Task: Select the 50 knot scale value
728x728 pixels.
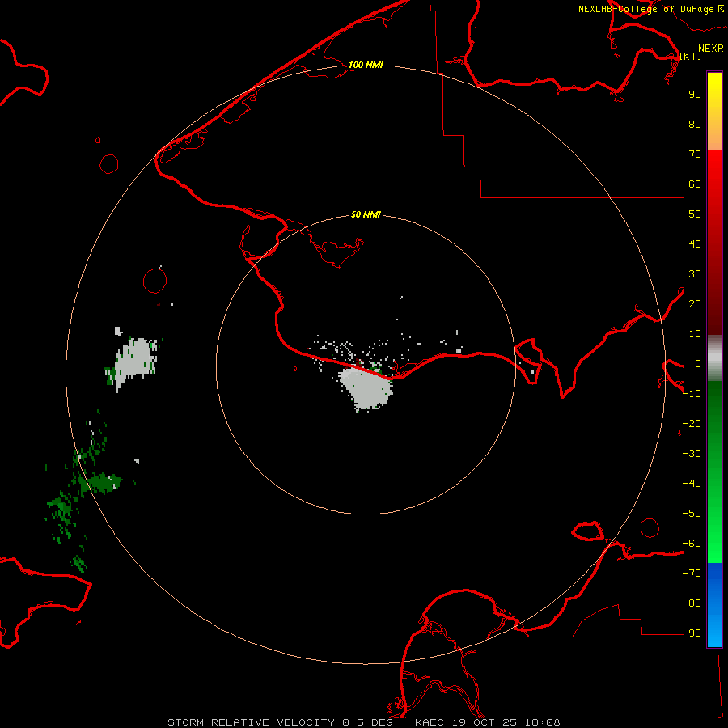Action: [695, 214]
